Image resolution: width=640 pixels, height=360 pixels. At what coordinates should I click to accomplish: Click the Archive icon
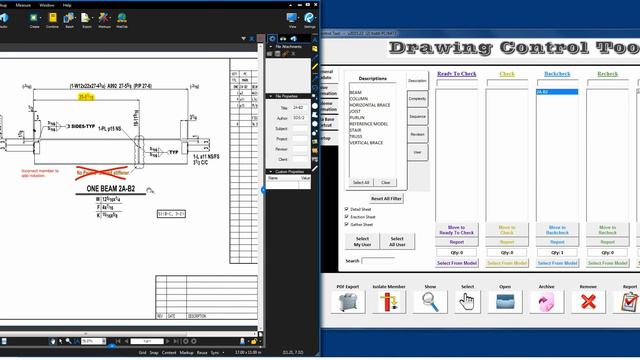[x=547, y=302]
